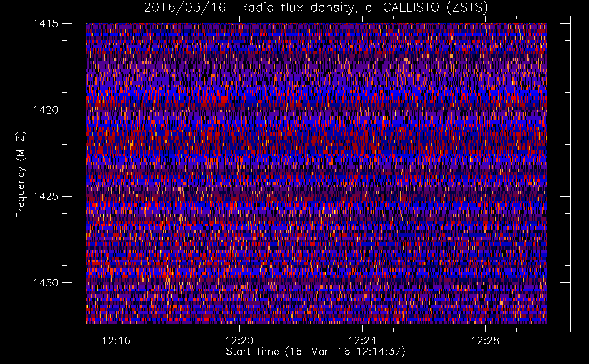
Task: Click the 12:24 time axis label
Action: (362, 341)
